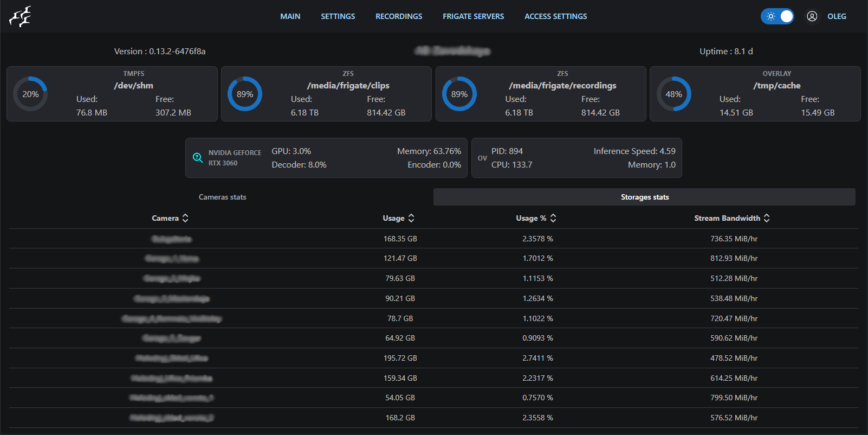Click the /dev/shm 20% usage ring
Viewport: 868px width, 435px height.
(30, 94)
